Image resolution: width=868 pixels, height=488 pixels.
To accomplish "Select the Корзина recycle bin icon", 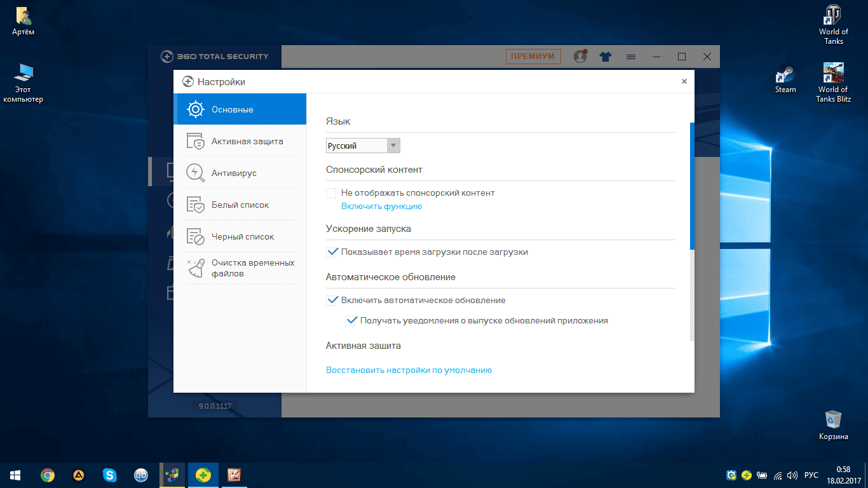I will tap(834, 425).
